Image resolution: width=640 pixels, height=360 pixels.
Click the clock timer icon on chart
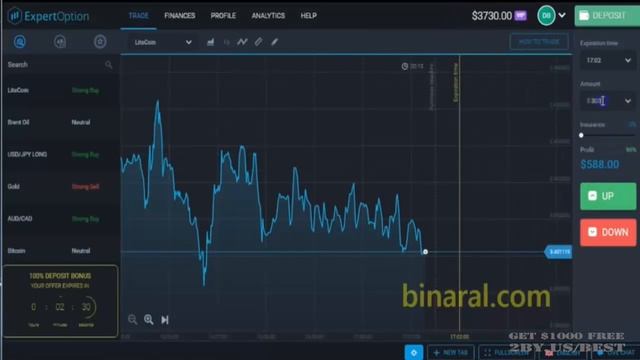404,66
